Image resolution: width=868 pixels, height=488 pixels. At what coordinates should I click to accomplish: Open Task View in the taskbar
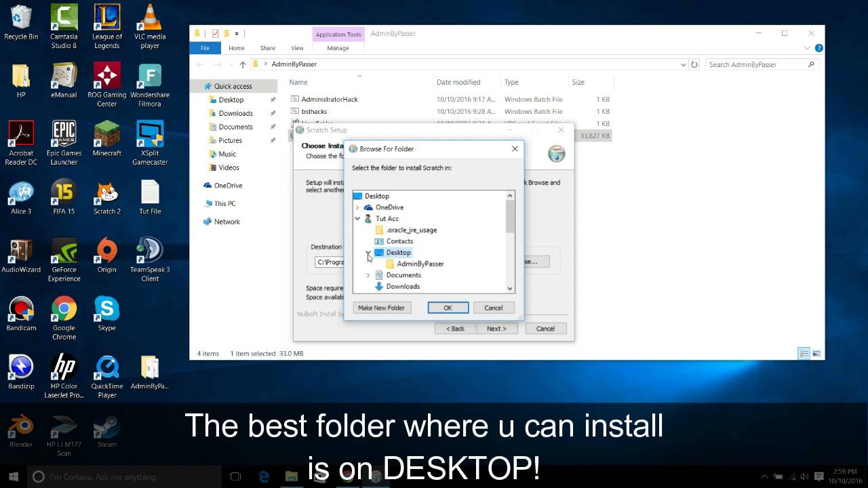point(235,476)
